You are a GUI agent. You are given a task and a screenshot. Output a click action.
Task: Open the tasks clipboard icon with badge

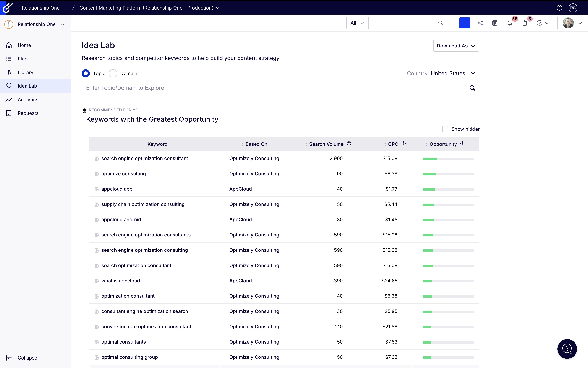525,23
